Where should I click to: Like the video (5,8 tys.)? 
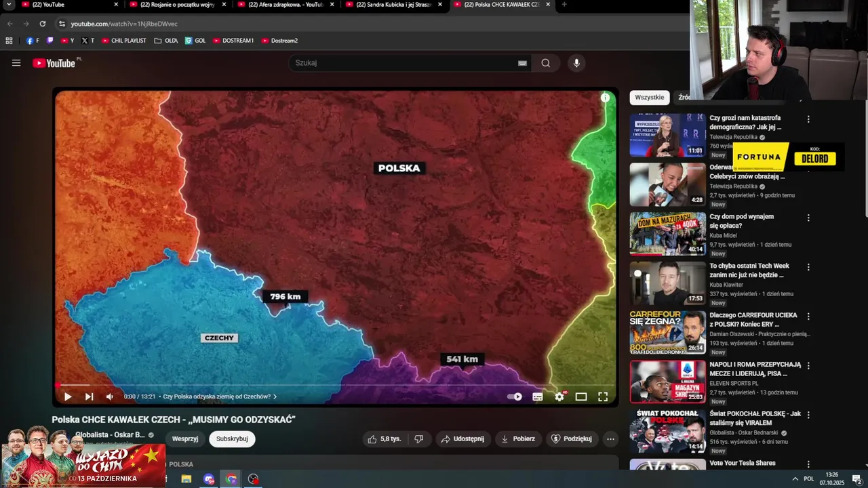point(384,439)
